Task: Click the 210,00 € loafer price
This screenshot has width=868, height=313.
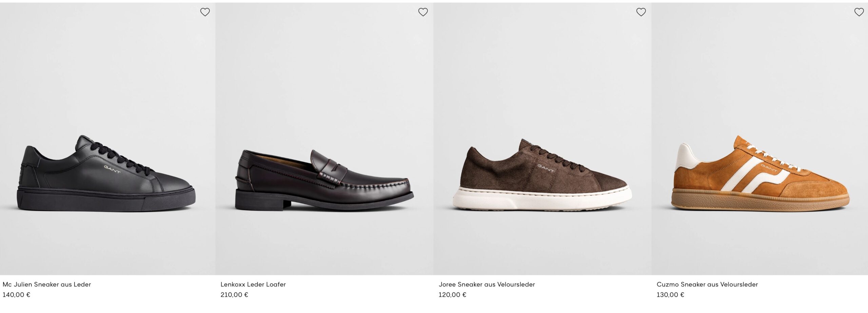Action: [x=234, y=295]
